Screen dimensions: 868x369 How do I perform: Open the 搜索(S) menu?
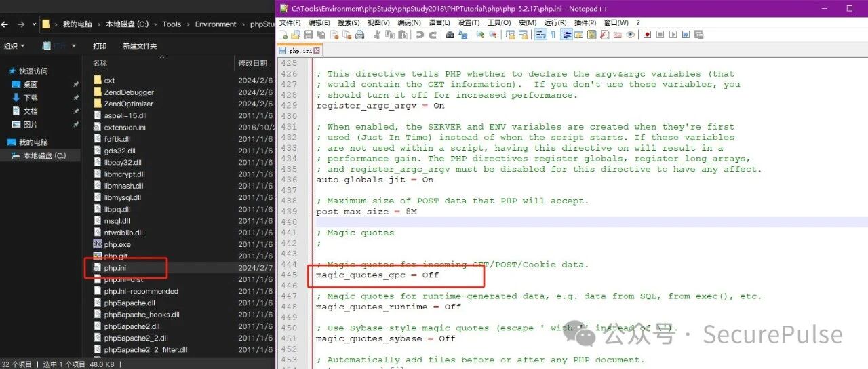click(349, 22)
